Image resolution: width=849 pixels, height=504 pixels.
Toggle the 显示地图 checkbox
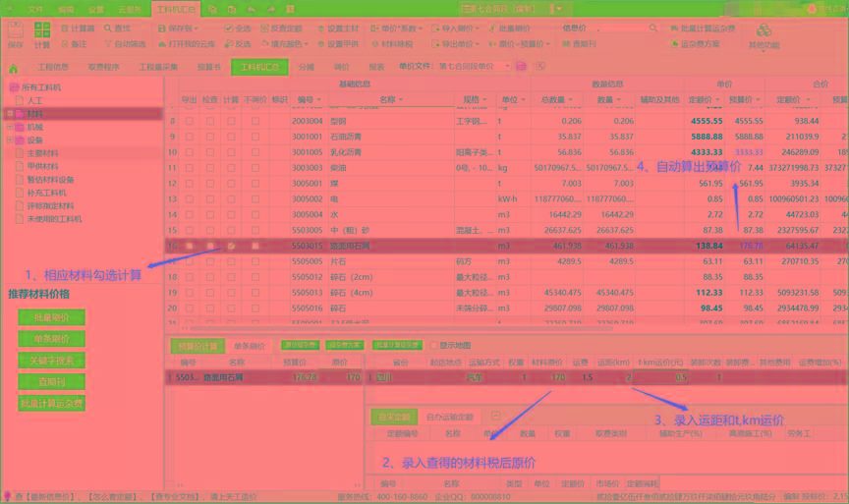tap(433, 345)
